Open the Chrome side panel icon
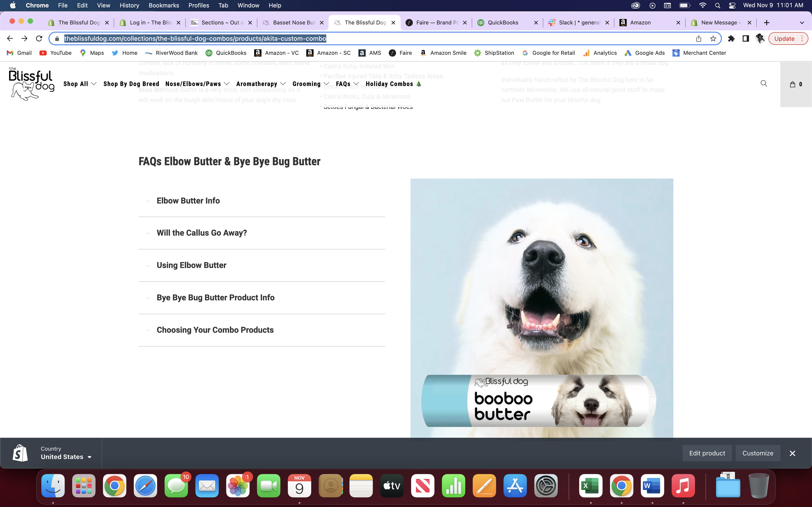The width and height of the screenshot is (812, 507). [x=746, y=38]
